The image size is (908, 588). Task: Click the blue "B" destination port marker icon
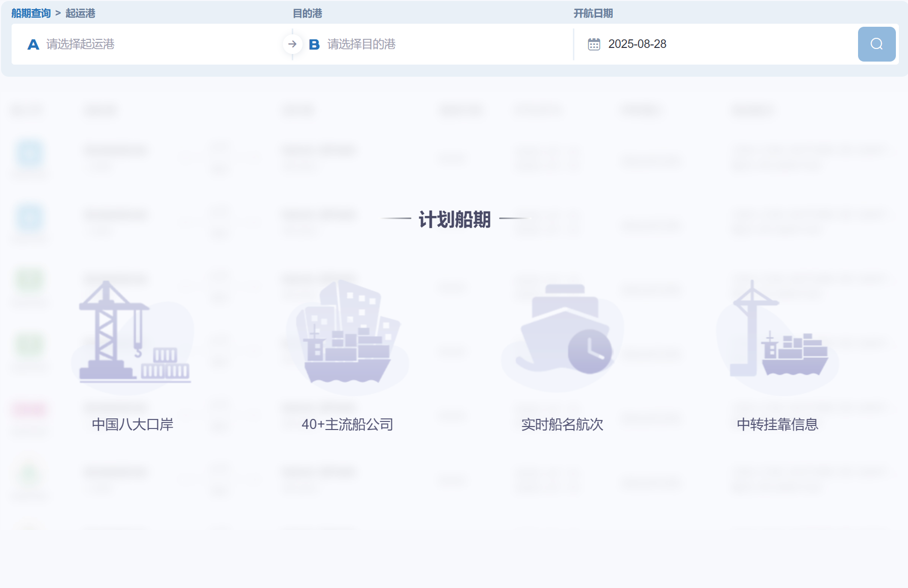(314, 44)
